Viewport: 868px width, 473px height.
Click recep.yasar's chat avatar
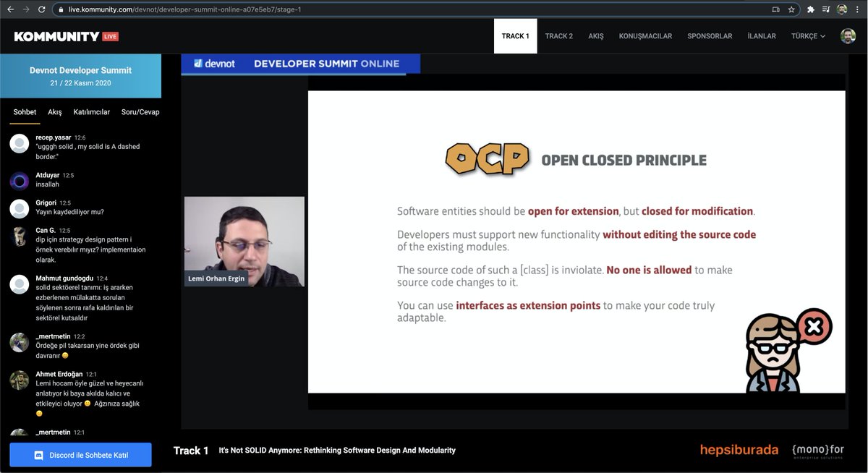[x=20, y=143]
